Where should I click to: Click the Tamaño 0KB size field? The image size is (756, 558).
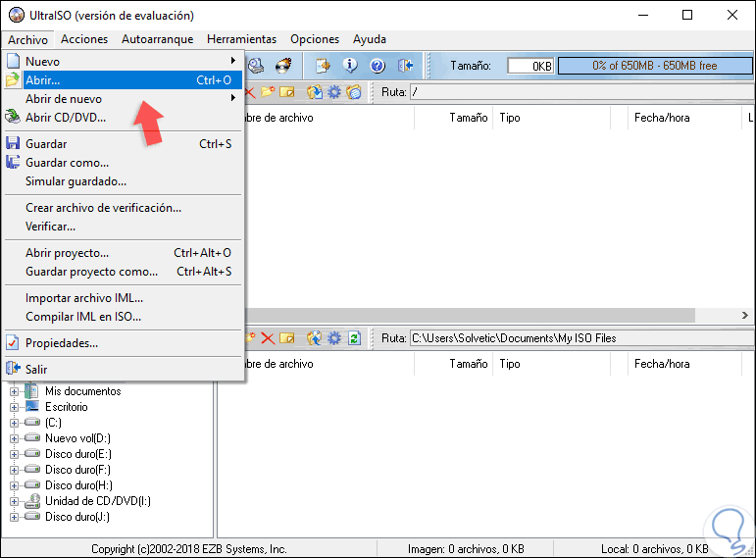pos(530,66)
